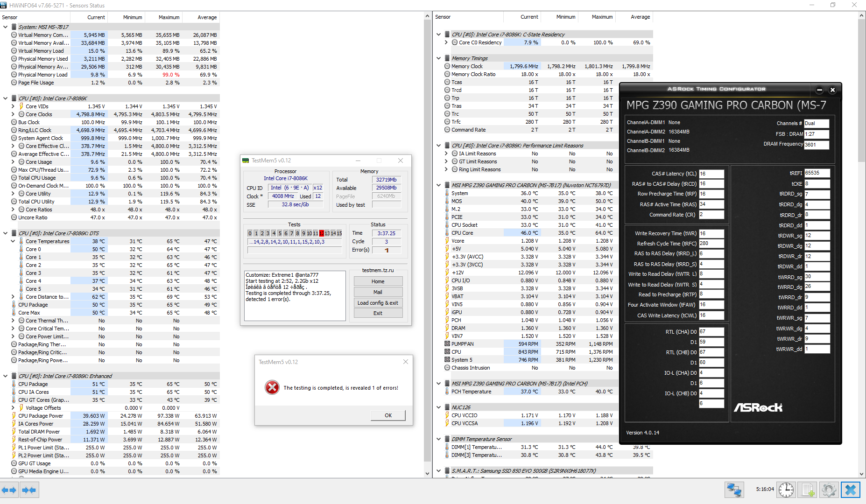Image resolution: width=866 pixels, height=504 pixels.
Task: Click the red error icon in TestMem5 dialog
Action: 272,387
